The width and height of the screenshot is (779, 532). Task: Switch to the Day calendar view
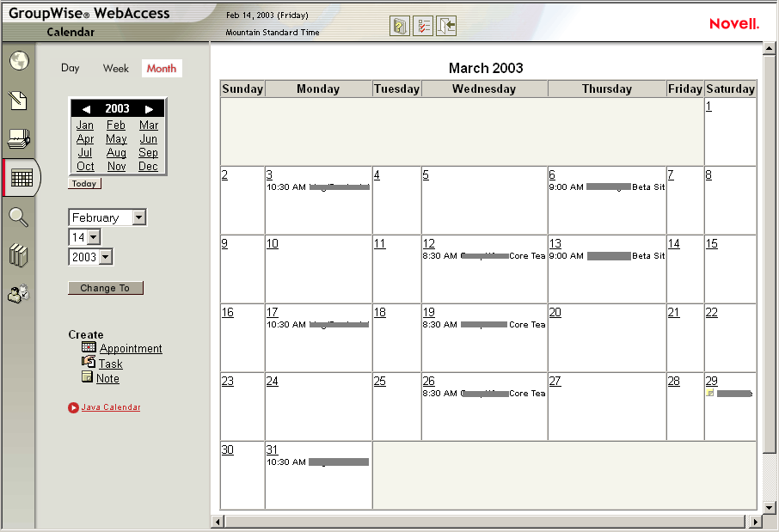coord(70,68)
